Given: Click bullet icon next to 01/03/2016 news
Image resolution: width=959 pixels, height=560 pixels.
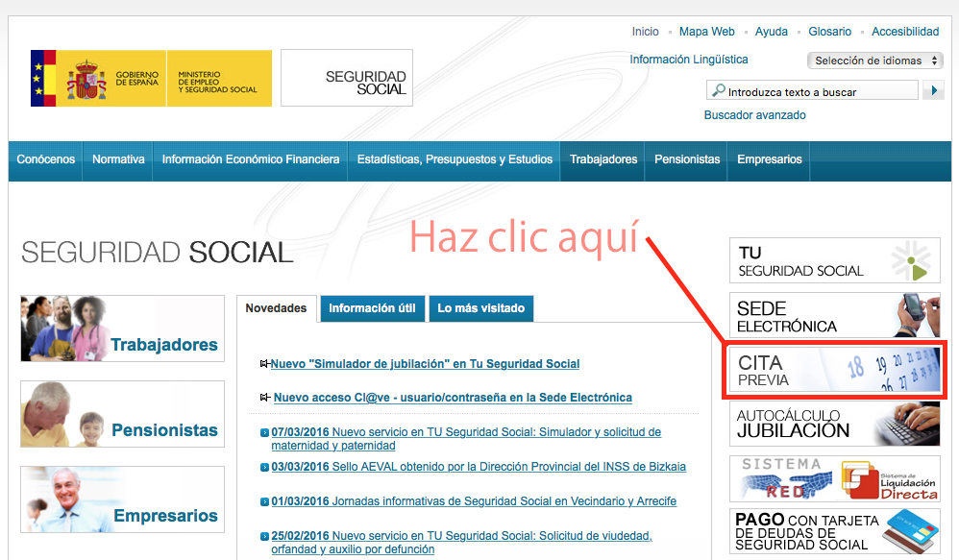Looking at the screenshot, I should click(264, 502).
